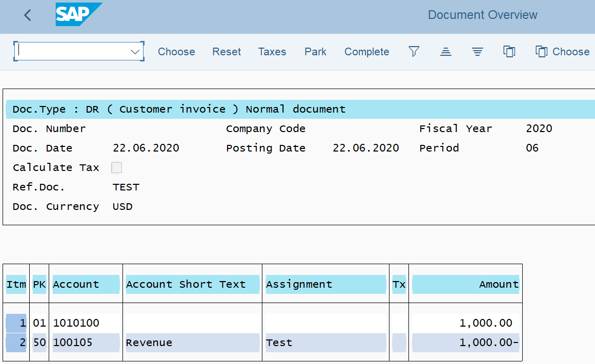Click Park to park the document
This screenshot has width=595, height=364.
click(x=315, y=52)
